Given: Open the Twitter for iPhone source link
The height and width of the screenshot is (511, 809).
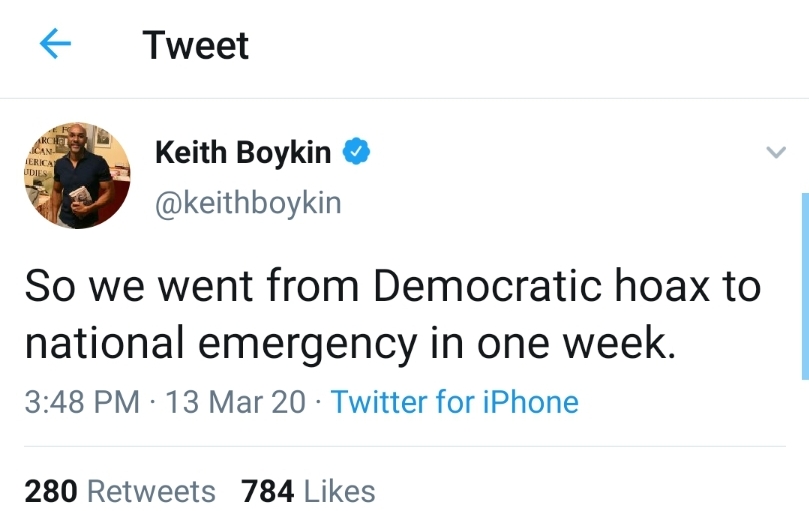Looking at the screenshot, I should pyautogui.click(x=454, y=402).
